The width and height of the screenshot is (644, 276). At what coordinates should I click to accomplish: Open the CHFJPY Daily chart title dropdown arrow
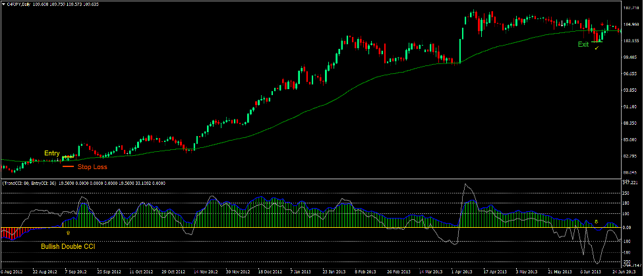[4, 4]
